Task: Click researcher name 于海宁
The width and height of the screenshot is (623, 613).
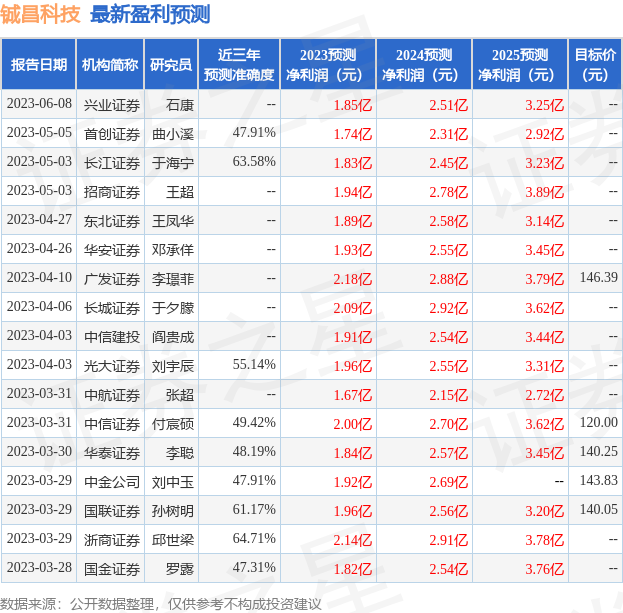Action: pos(173,163)
